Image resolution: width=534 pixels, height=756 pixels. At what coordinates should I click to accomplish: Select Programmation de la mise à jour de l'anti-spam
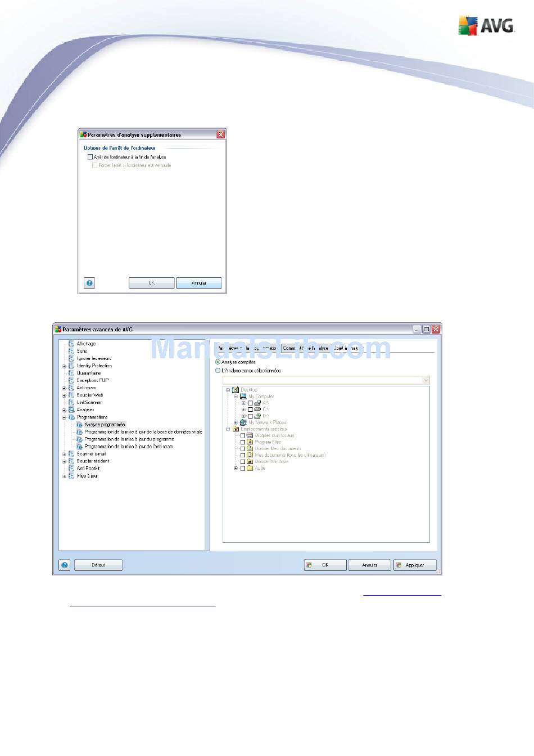point(129,447)
